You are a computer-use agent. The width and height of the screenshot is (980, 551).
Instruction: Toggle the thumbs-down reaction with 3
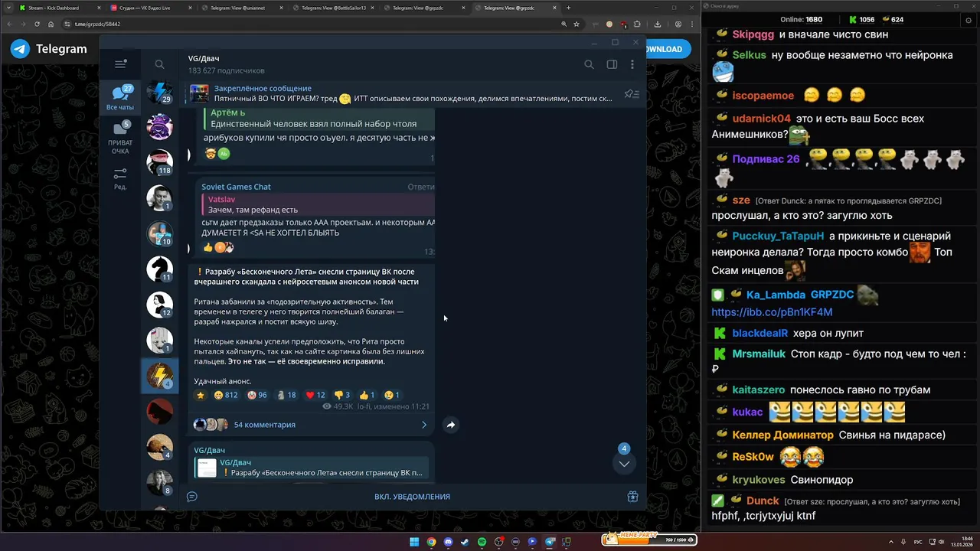click(x=342, y=396)
